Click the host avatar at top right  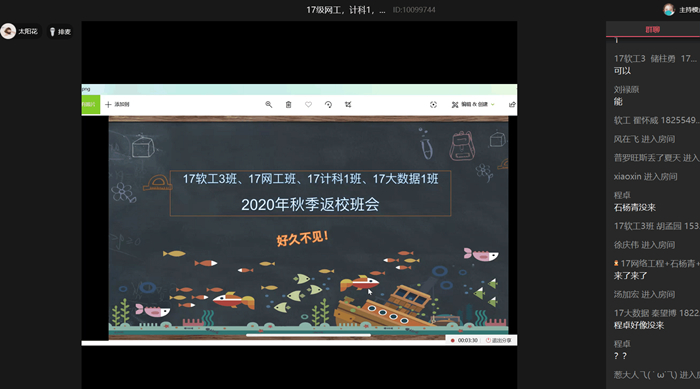pos(668,9)
